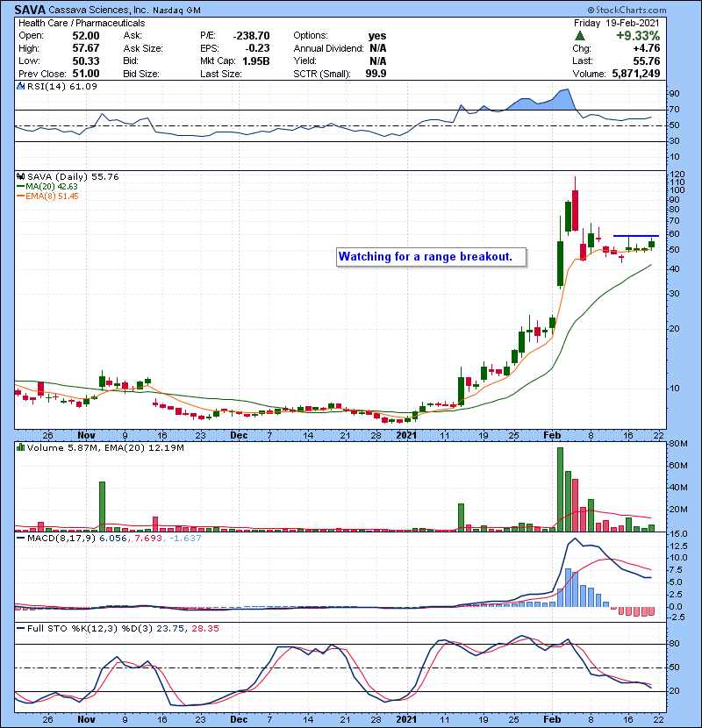Click the Dec label on price chart axis

(239, 436)
